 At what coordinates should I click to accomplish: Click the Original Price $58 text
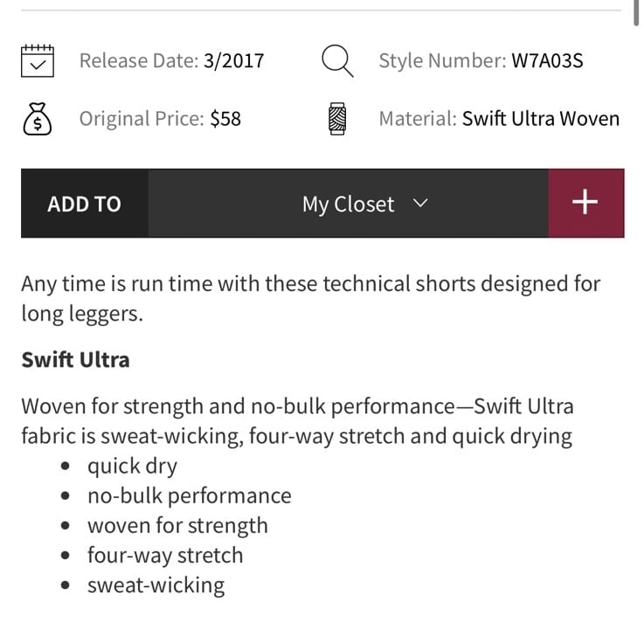(160, 119)
